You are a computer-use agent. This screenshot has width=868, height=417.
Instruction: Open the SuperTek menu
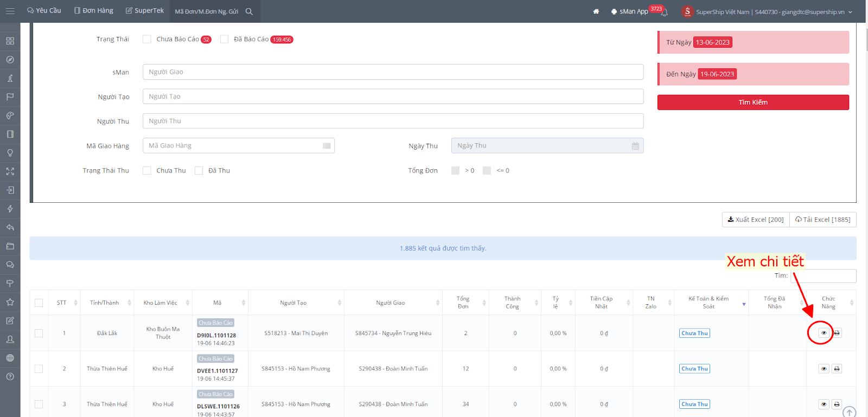tap(144, 11)
